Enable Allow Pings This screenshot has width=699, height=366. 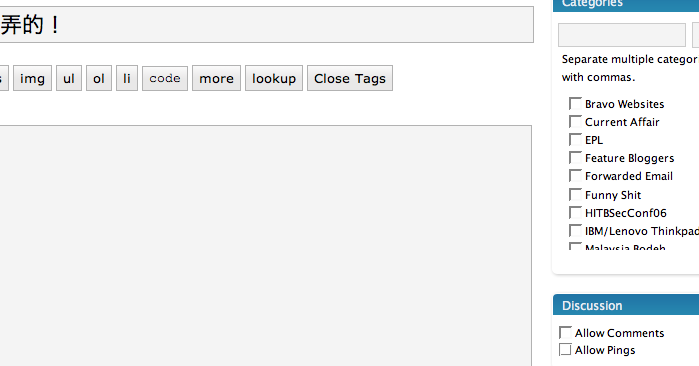coord(565,350)
